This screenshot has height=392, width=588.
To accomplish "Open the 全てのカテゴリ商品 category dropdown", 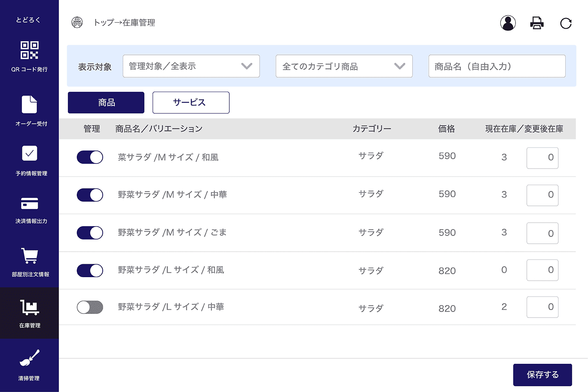I will (344, 66).
